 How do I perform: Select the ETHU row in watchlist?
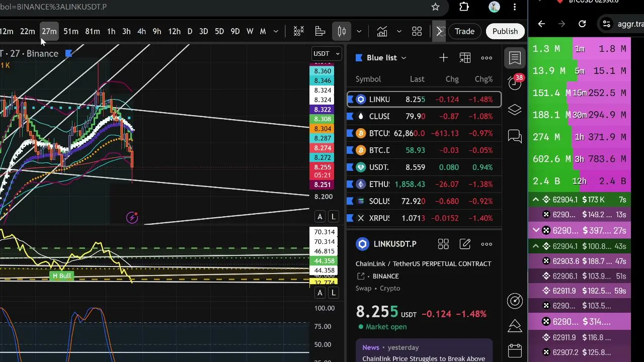(x=424, y=184)
